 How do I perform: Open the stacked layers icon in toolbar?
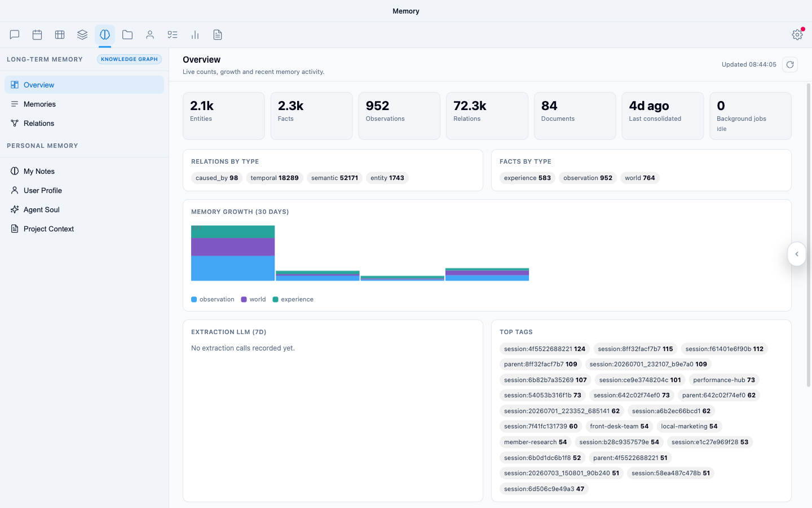click(82, 35)
